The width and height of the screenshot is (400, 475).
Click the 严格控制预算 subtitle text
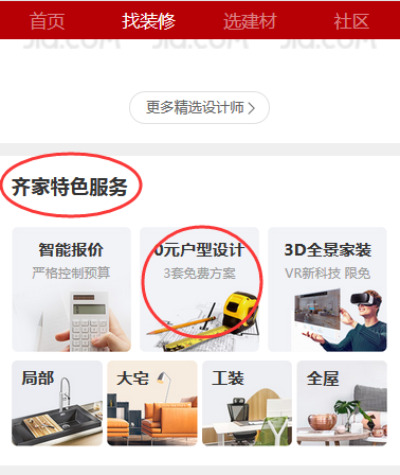tap(71, 273)
